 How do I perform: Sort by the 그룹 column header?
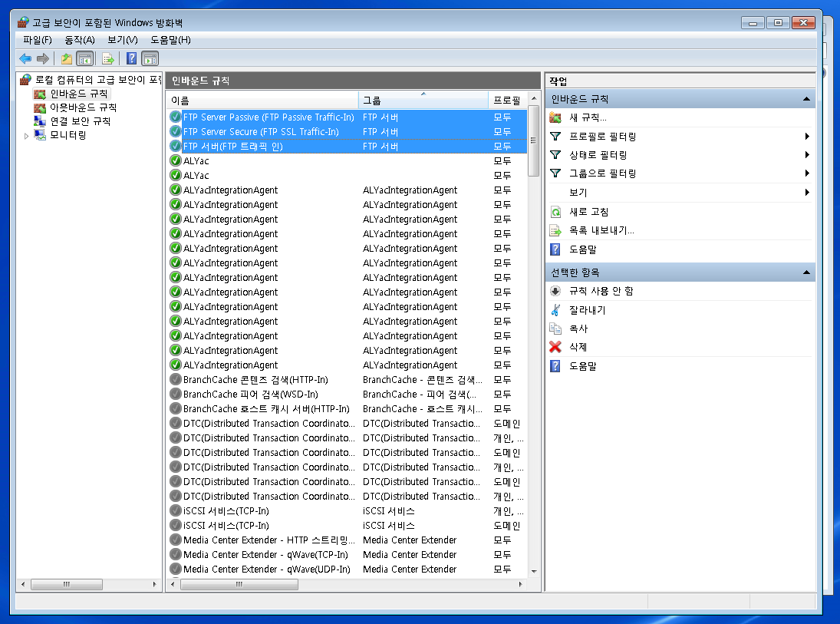[423, 101]
